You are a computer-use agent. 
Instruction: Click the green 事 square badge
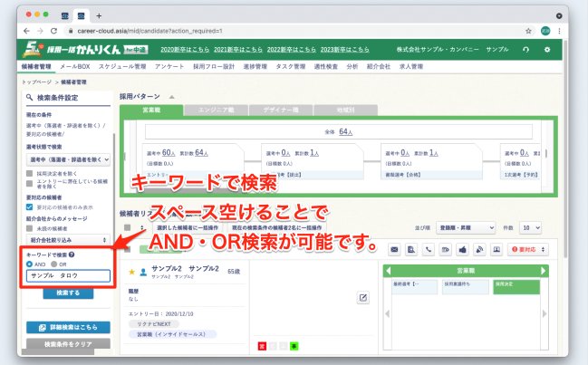[x=294, y=346]
